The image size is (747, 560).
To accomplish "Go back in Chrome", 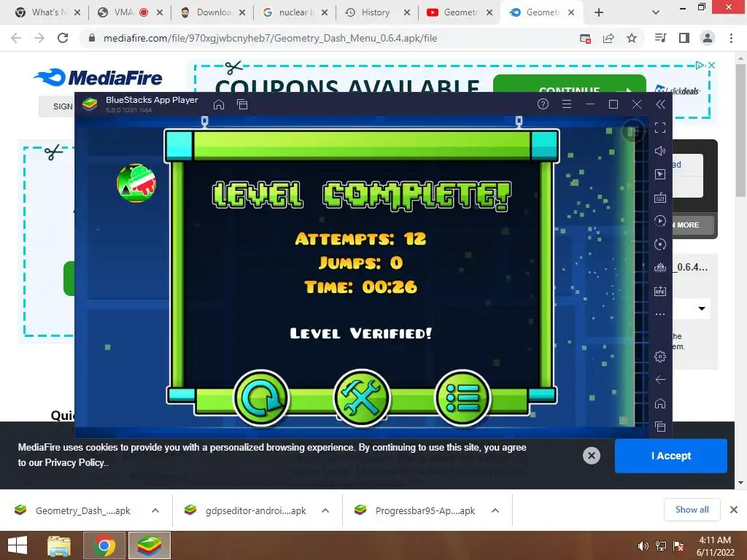I will point(16,38).
